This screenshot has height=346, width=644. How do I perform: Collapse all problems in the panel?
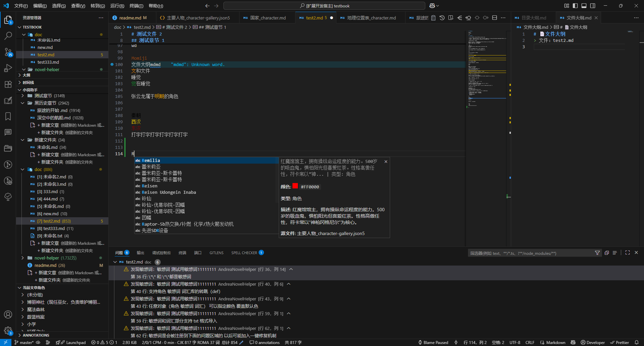coord(607,253)
